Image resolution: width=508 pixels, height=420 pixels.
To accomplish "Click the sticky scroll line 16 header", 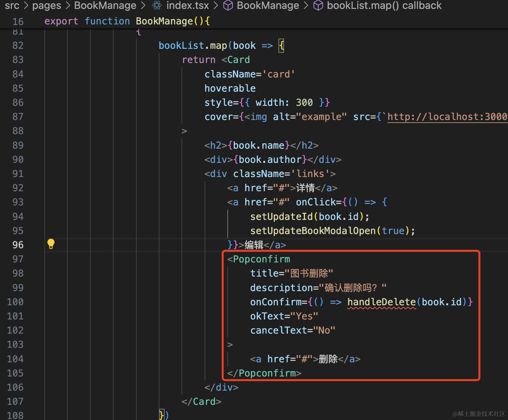I will (127, 21).
